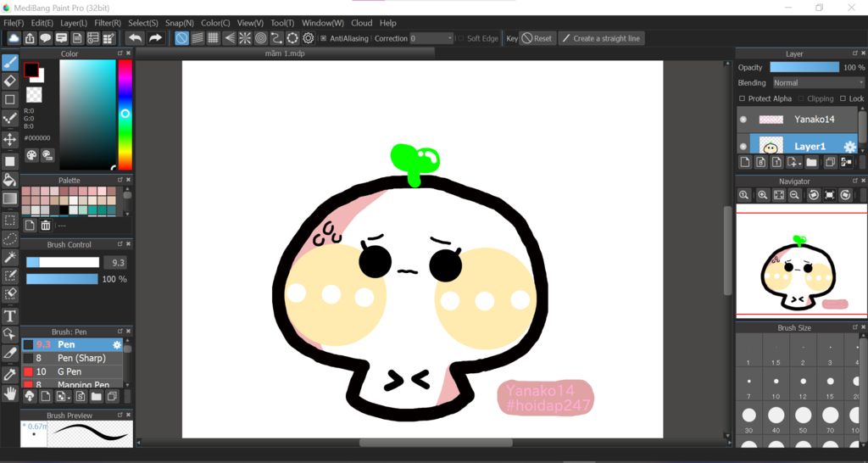Open the Blending mode dropdown

(818, 82)
